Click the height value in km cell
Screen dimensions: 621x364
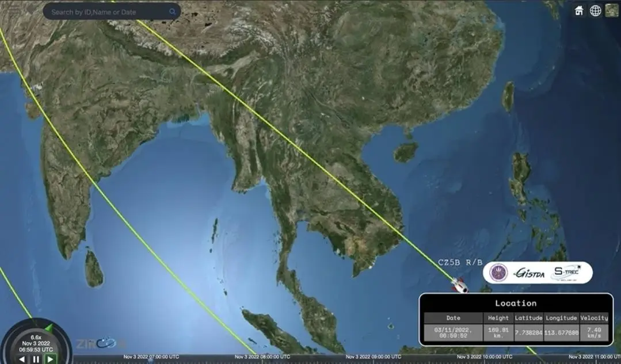498,333
